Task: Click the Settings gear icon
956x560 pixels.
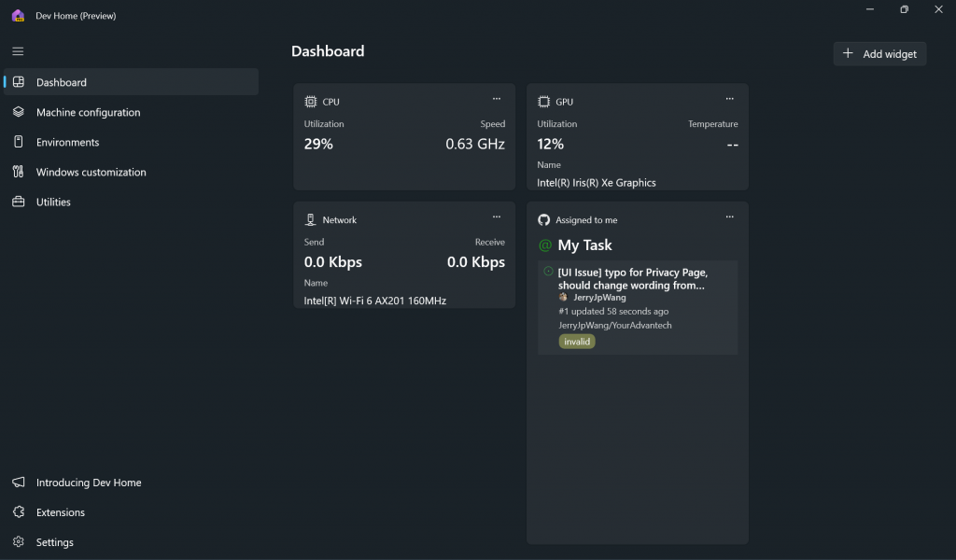Action: tap(18, 542)
